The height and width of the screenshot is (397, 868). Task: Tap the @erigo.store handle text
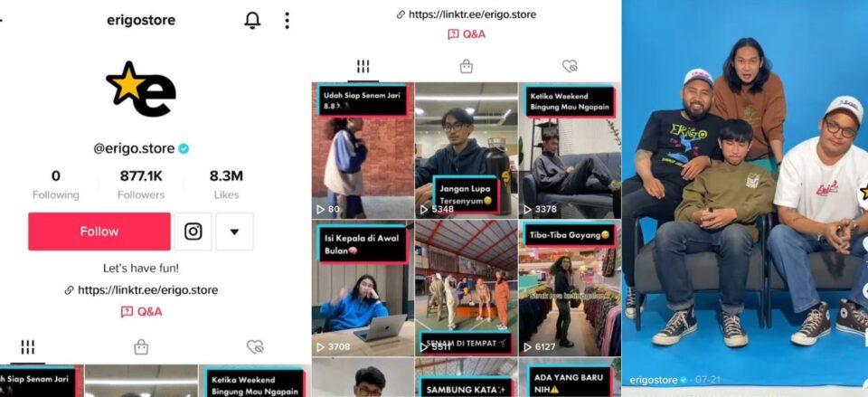pos(134,148)
